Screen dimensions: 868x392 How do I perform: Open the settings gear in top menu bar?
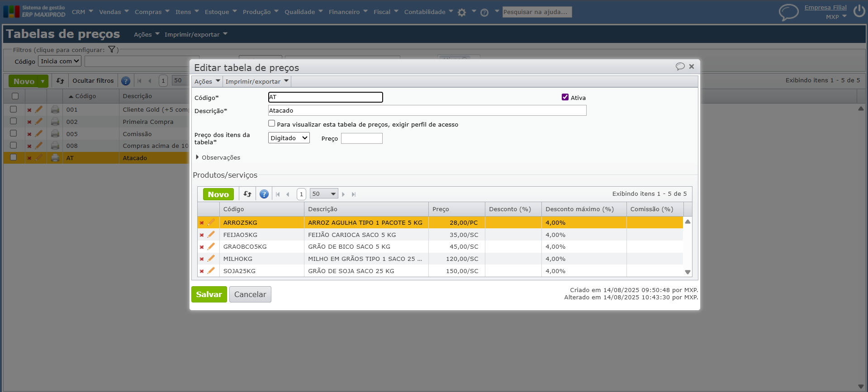tap(462, 12)
